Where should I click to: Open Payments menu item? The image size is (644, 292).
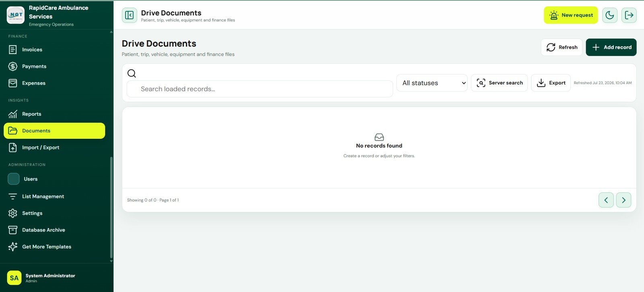[x=54, y=66]
